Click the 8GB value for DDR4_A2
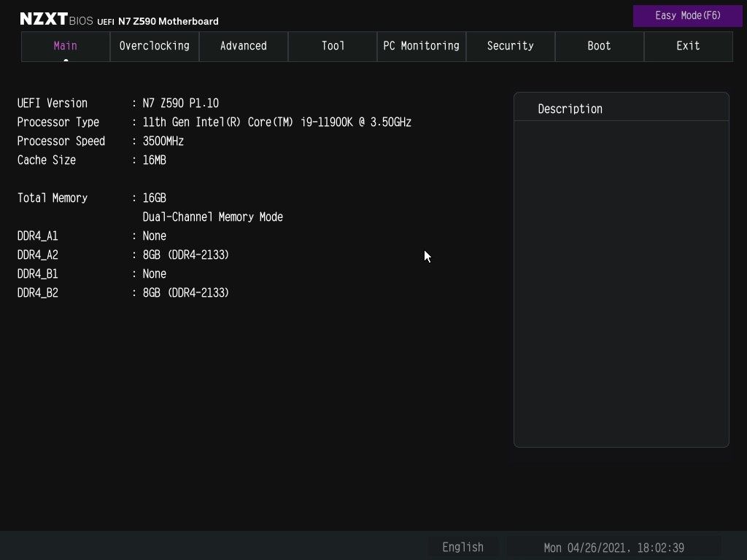747x560 pixels. click(185, 255)
